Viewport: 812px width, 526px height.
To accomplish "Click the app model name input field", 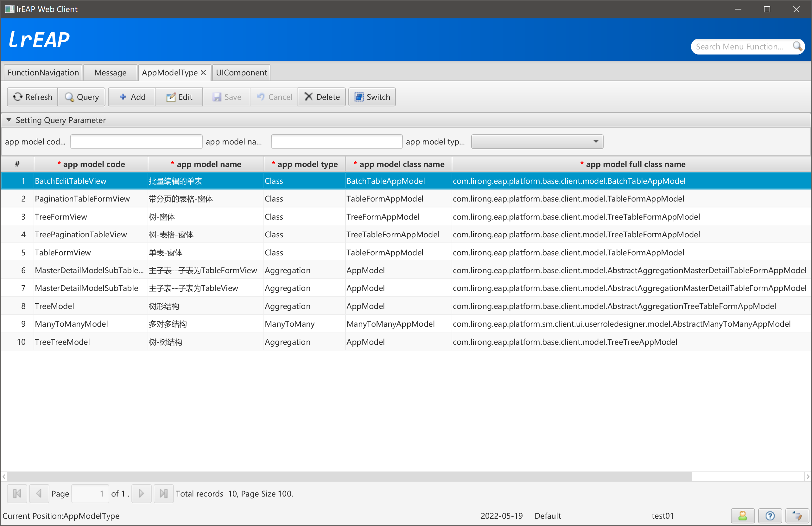I will point(337,142).
